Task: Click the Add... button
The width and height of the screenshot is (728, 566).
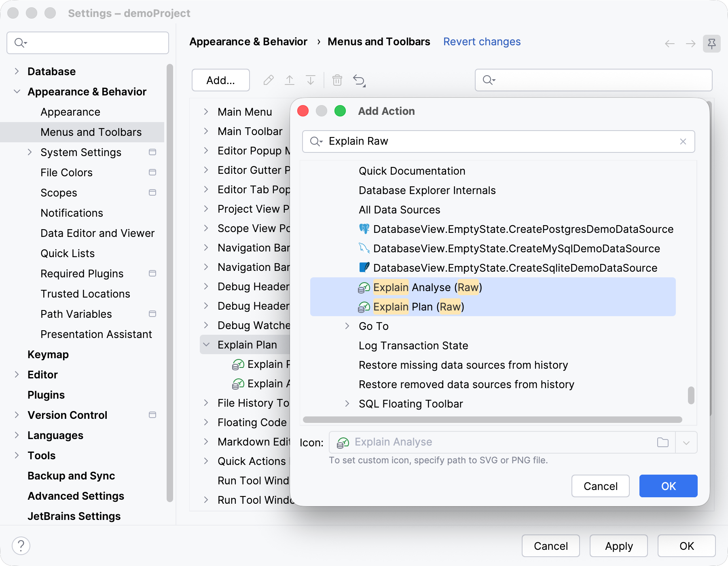Action: coord(221,80)
